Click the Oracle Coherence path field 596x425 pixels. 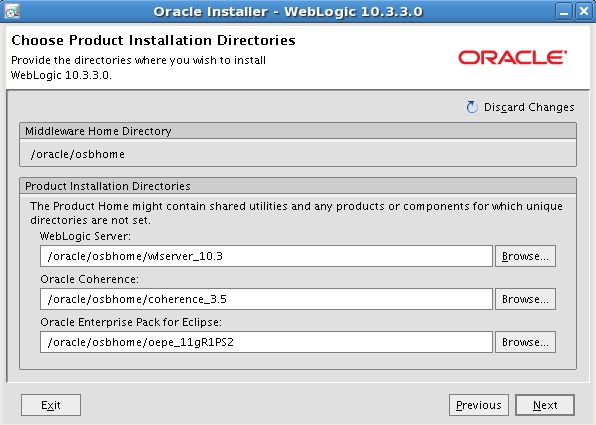266,299
